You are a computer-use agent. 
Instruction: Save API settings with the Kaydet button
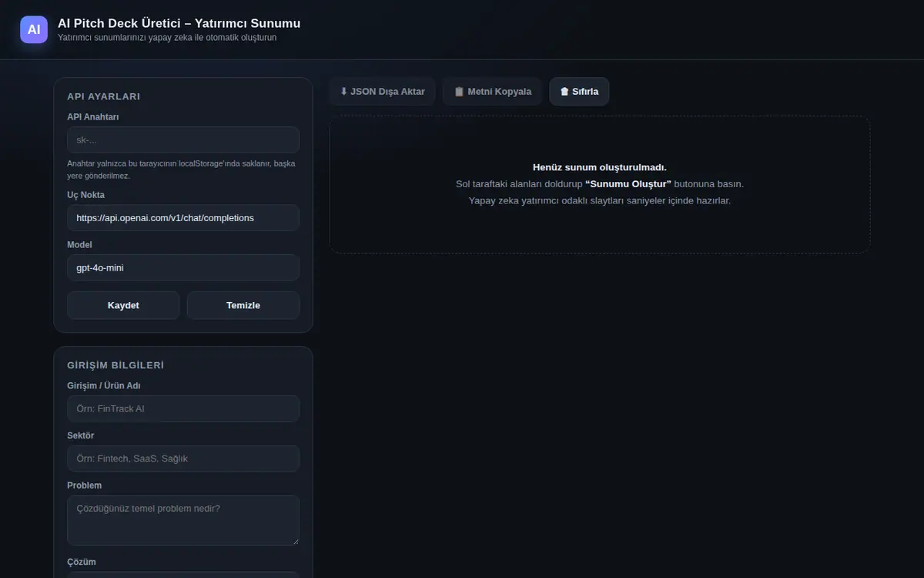click(x=123, y=305)
